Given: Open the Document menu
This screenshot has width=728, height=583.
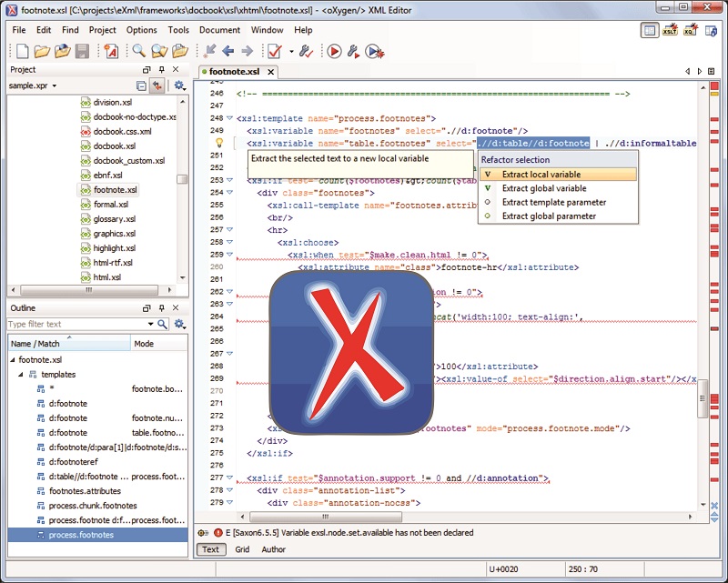Looking at the screenshot, I should coord(218,29).
